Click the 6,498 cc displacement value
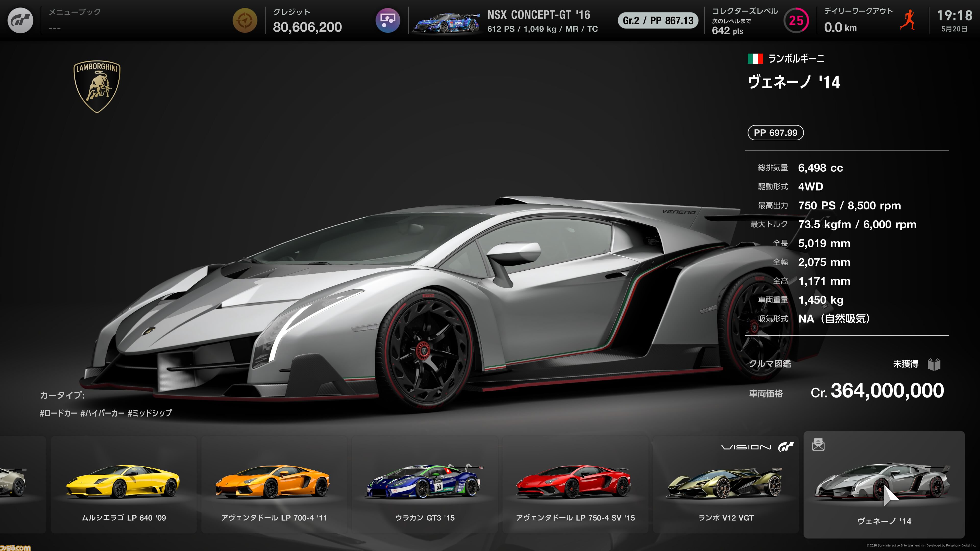Screen dimensions: 980x551 (x=820, y=168)
